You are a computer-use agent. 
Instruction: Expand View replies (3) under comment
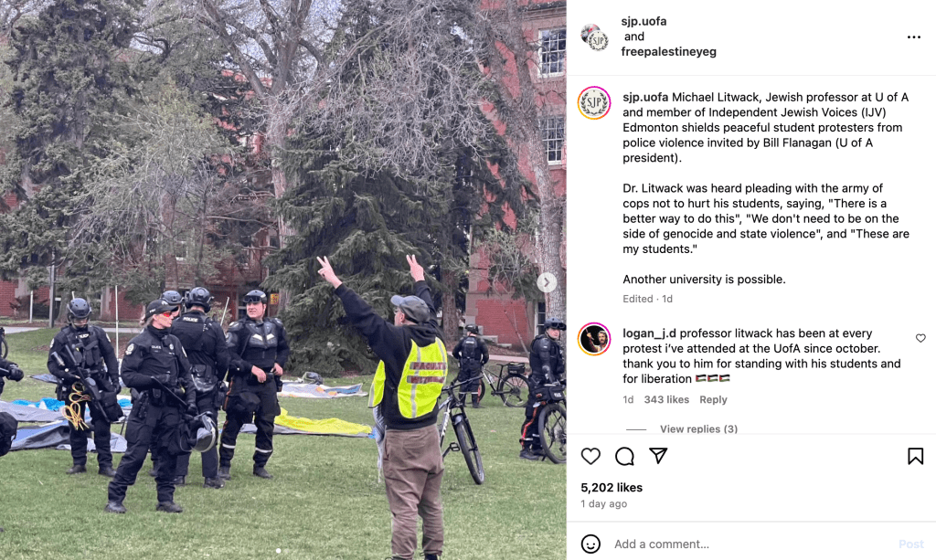tap(698, 428)
